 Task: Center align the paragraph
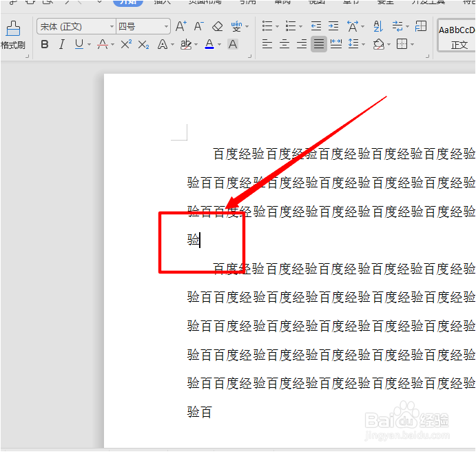pos(284,44)
